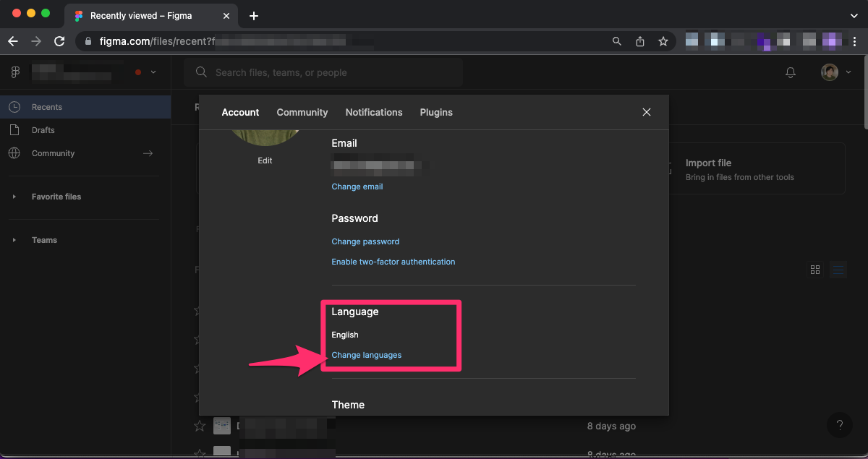This screenshot has height=459, width=868.
Task: Click the Figma logo in sidebar
Action: 15,72
